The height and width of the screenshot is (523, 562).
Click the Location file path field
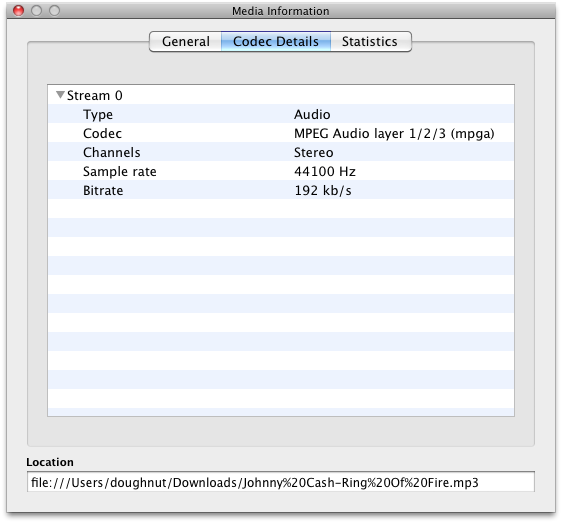click(281, 482)
